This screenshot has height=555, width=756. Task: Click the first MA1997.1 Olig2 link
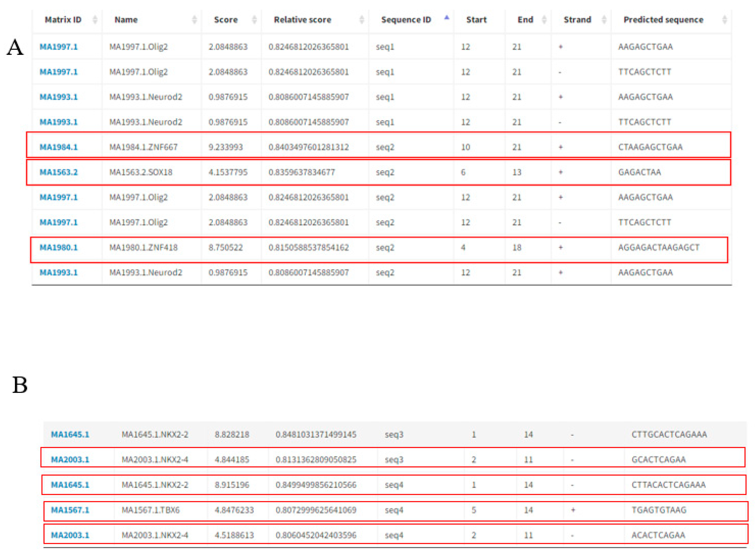pyautogui.click(x=58, y=47)
